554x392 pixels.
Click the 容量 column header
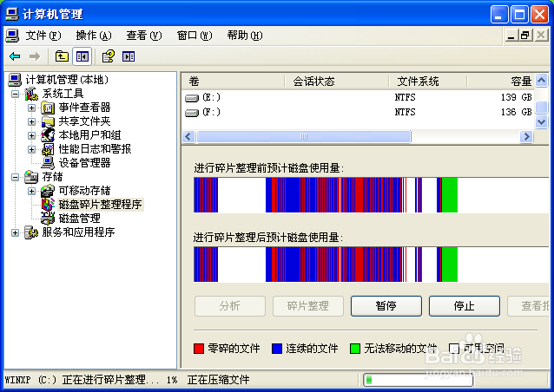point(501,82)
